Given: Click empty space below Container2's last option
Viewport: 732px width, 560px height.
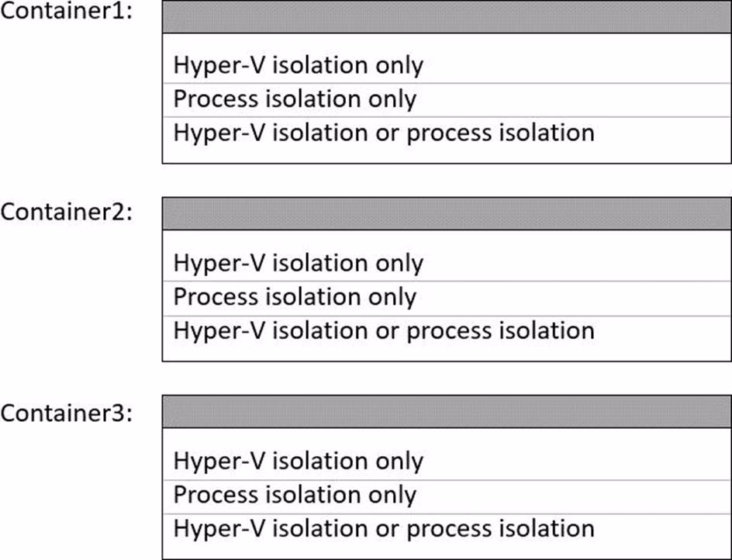Looking at the screenshot, I should [446, 352].
